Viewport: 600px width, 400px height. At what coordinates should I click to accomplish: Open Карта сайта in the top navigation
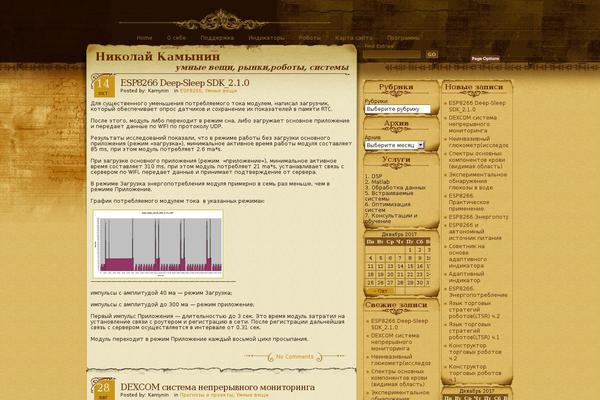[354, 38]
